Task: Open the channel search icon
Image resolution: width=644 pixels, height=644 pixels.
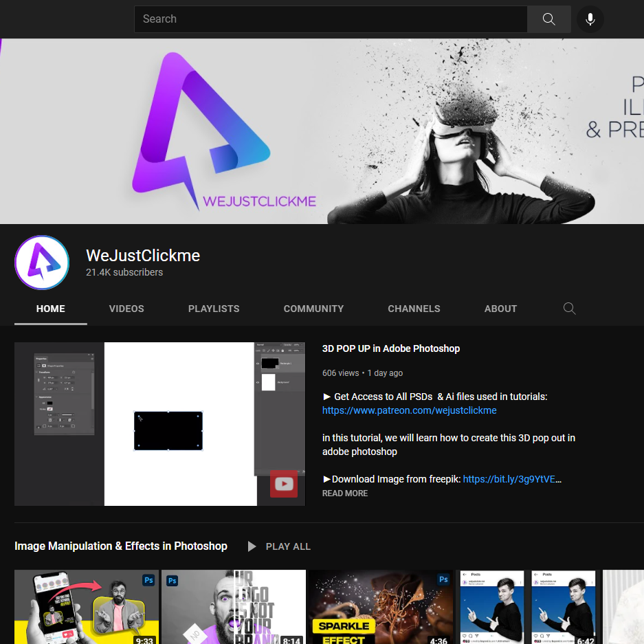Action: pos(569,309)
